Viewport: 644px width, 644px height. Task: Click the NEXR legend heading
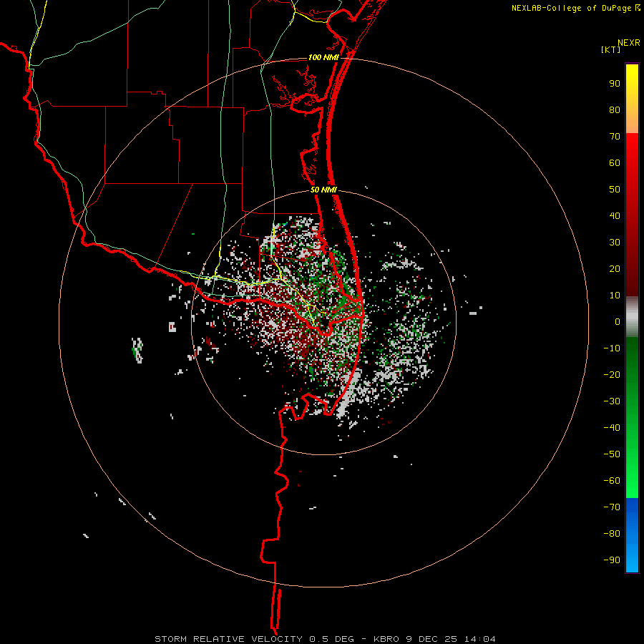pos(628,43)
